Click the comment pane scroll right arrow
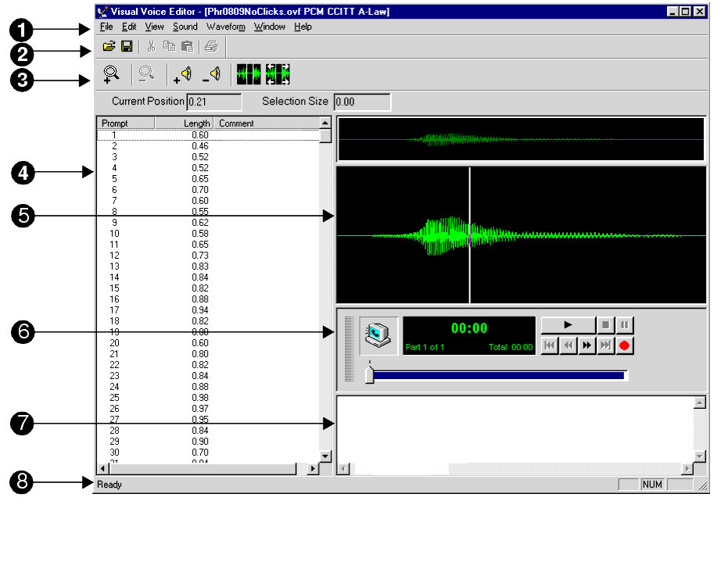 coord(687,469)
